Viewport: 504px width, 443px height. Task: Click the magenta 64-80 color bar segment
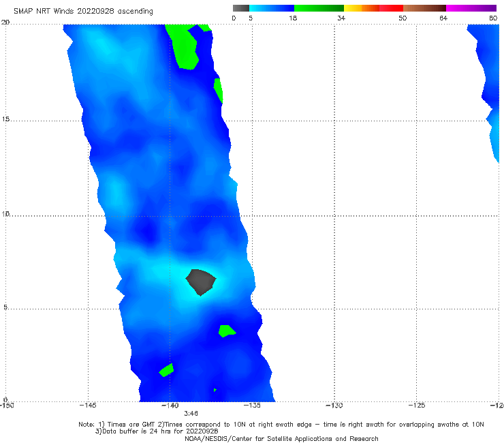pyautogui.click(x=471, y=8)
